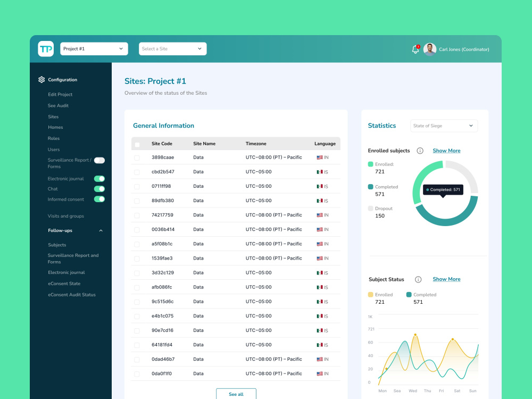This screenshot has height=399, width=532.
Task: Click the yellow Enrolled swatch in Subject Status
Action: click(370, 295)
